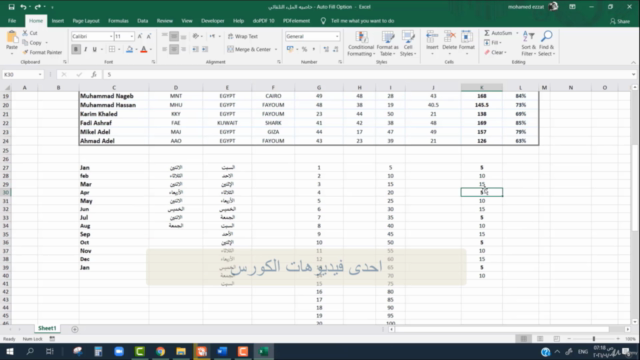Switch to the Formulas tab
640x360 pixels.
118,21
